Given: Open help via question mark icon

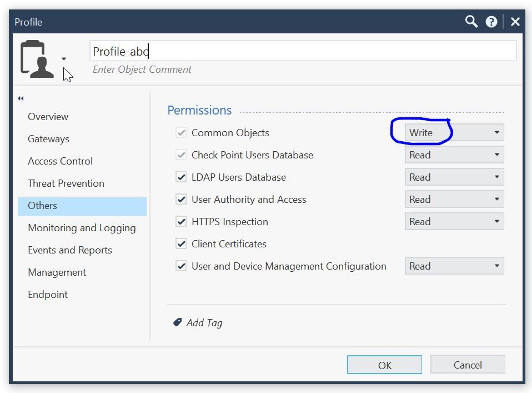Looking at the screenshot, I should (x=491, y=22).
